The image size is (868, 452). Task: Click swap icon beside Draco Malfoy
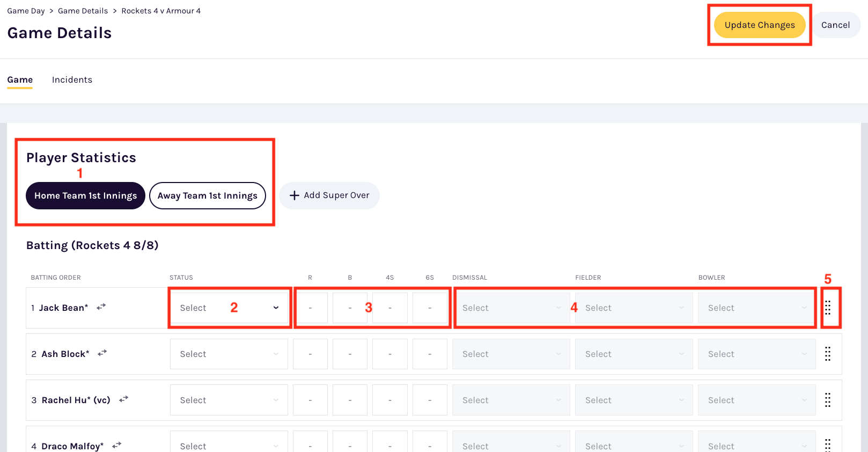tap(116, 445)
